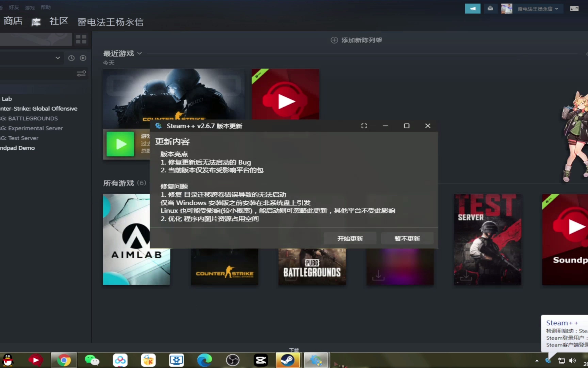Image resolution: width=588 pixels, height=368 pixels.
Task: Open the Soundpad cover in 所有游戏
Action: pos(565,239)
